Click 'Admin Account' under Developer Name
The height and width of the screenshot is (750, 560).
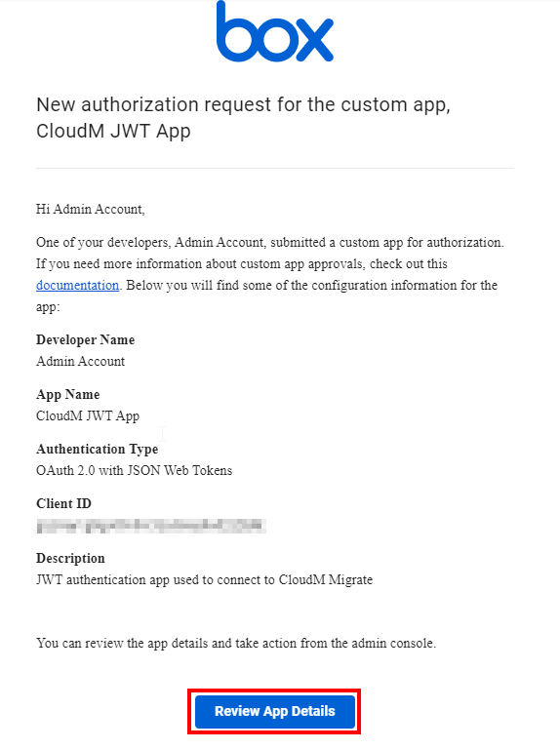click(80, 361)
